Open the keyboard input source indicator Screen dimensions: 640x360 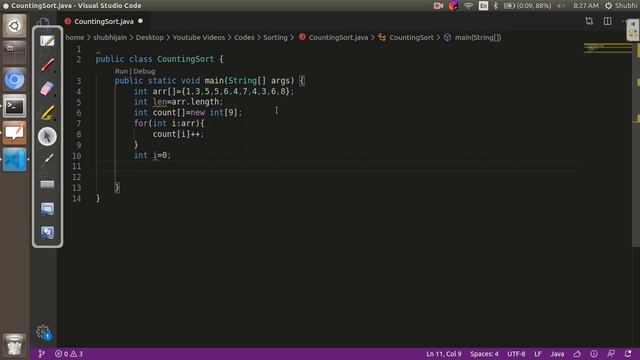483,6
